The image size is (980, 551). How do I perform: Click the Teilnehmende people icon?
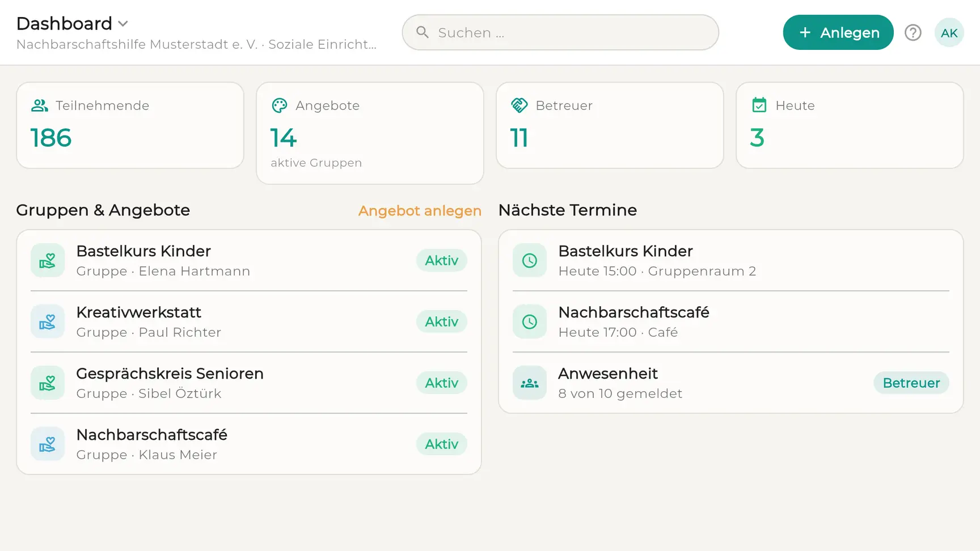pyautogui.click(x=40, y=105)
